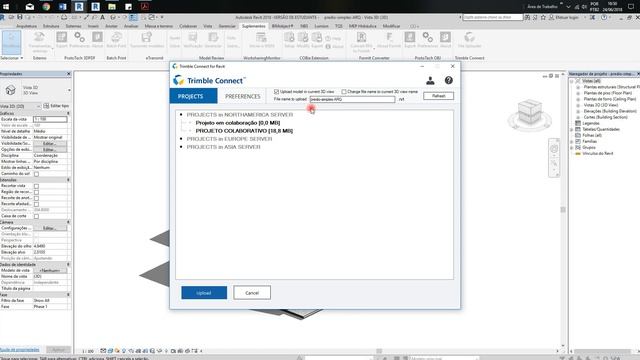This screenshot has width=640, height=360.
Task: Toggle the Caixa de corte checkbox
Action: pos(36,216)
